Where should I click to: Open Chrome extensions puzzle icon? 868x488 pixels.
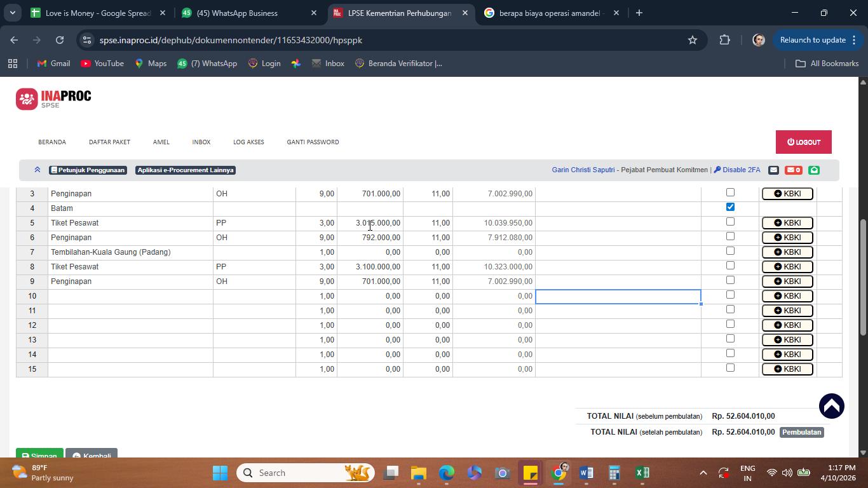pos(724,40)
